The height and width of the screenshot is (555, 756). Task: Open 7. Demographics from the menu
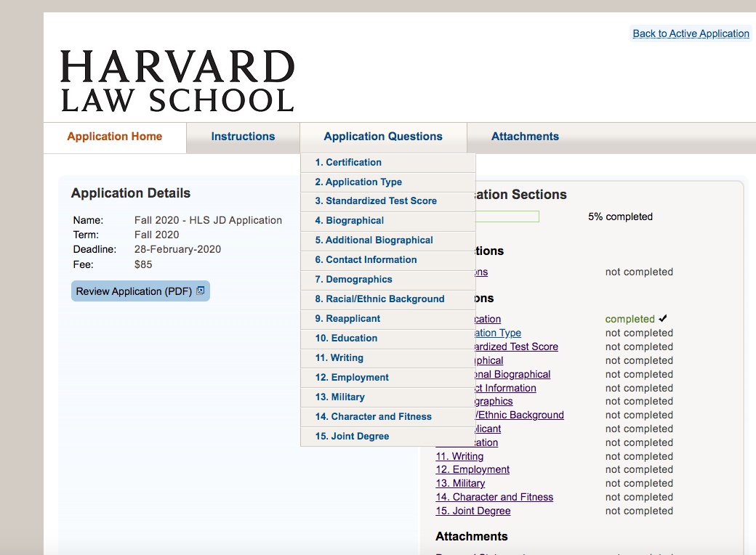point(387,280)
